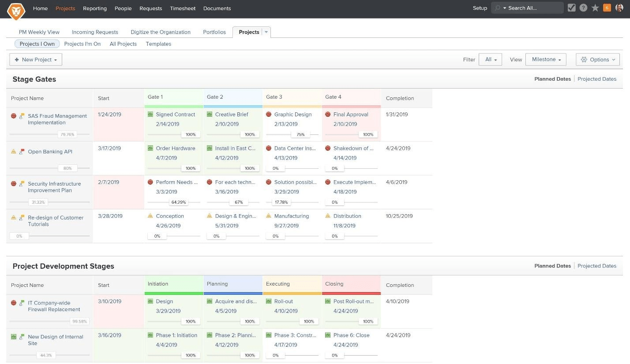The image size is (630, 364).
Task: Select the Projects I'm On filter
Action: click(x=82, y=44)
